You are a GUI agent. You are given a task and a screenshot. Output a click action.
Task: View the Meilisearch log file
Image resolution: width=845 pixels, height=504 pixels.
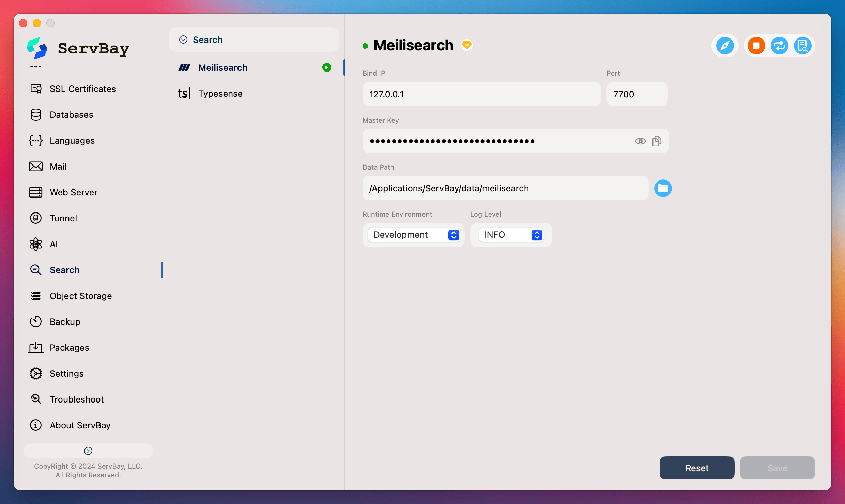[x=803, y=46]
